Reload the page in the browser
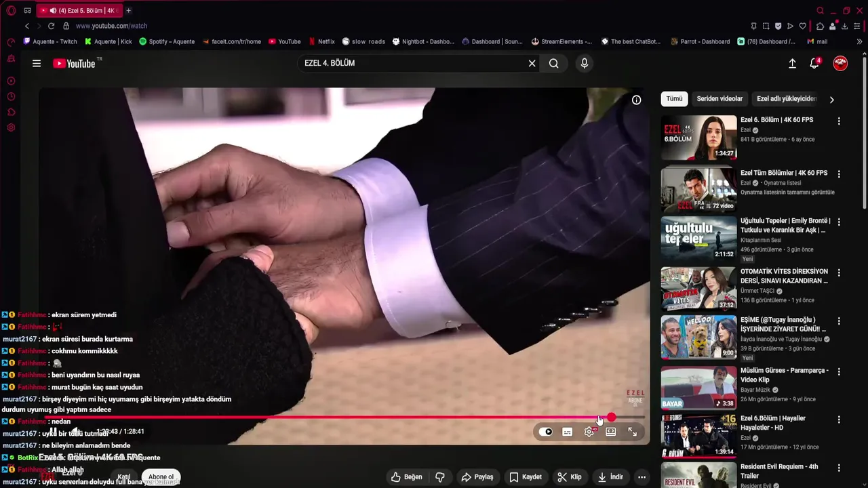 pyautogui.click(x=51, y=26)
